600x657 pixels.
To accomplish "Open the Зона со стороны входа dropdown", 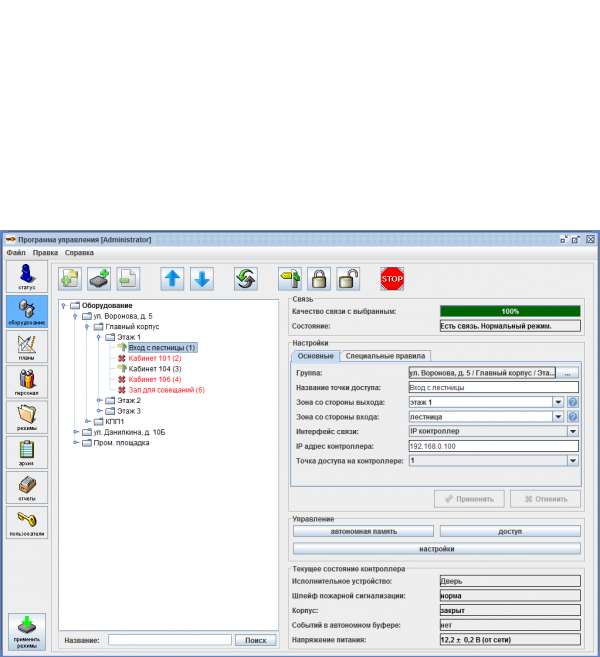I will (x=558, y=416).
